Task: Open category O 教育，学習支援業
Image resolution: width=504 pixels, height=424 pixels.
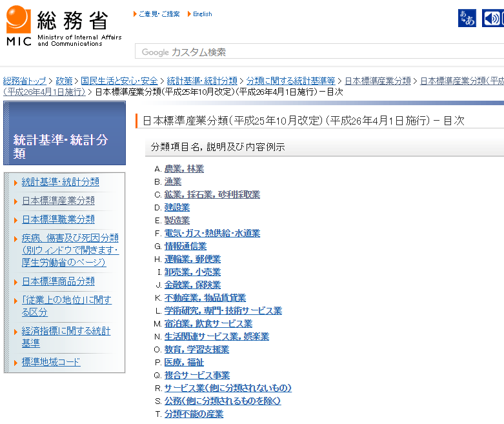Action: pos(197,349)
